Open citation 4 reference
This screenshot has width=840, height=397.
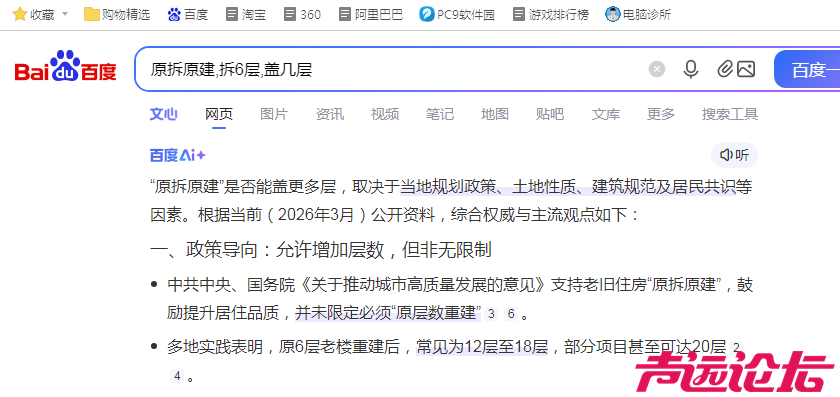[x=177, y=376]
